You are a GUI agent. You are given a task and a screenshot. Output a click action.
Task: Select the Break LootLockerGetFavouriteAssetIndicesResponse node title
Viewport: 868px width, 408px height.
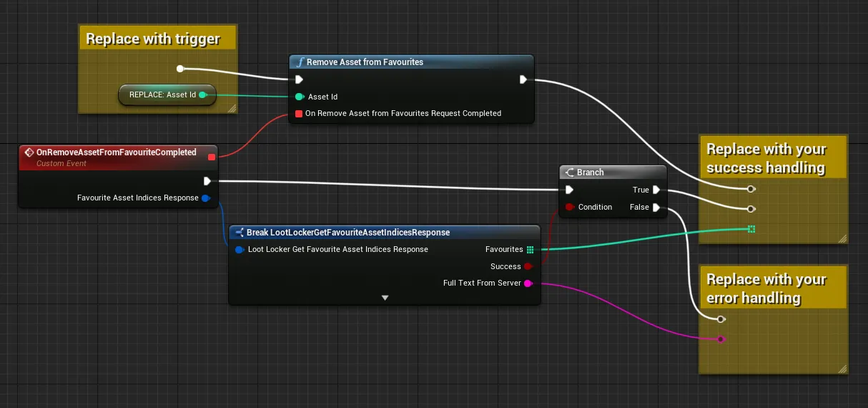348,233
